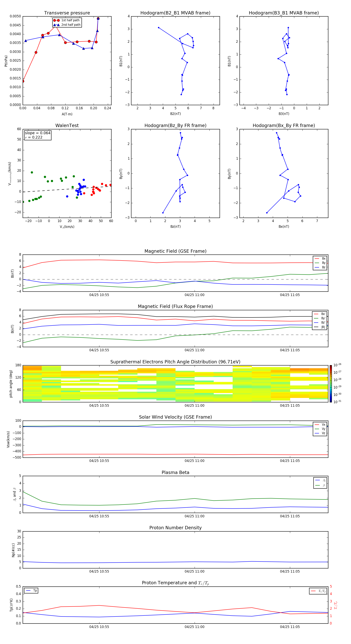Click the 'Hodogram(Bx_By FR frame)' title
Image resolution: width=351 pixels, height=644 pixels.
tap(284, 125)
